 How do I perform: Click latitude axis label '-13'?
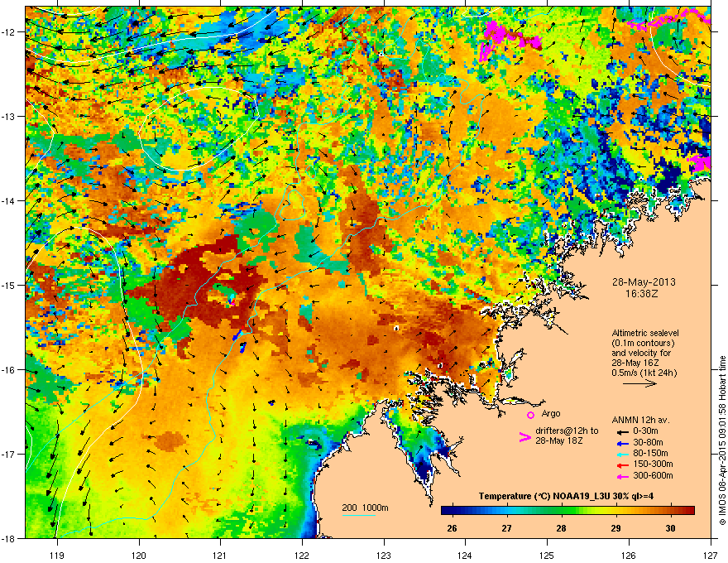(9, 116)
